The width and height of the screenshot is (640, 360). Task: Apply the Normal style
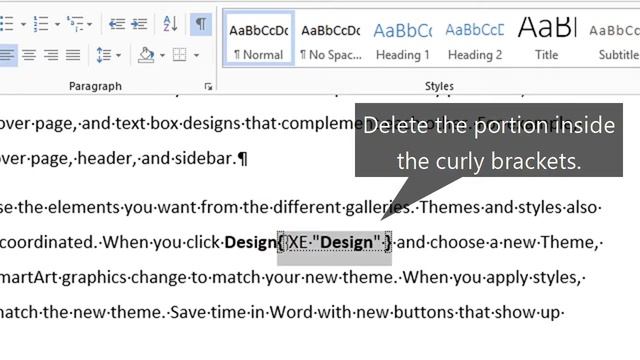[x=259, y=39]
